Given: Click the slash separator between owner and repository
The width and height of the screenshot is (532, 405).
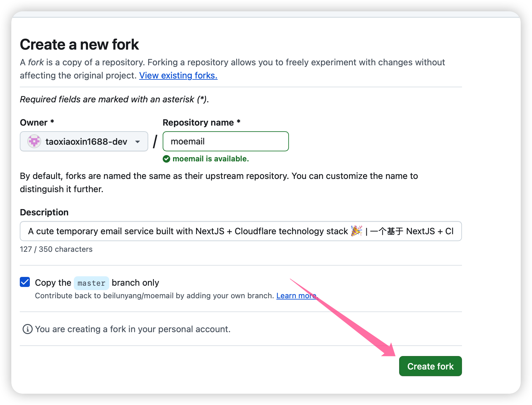Looking at the screenshot, I should pyautogui.click(x=155, y=142).
